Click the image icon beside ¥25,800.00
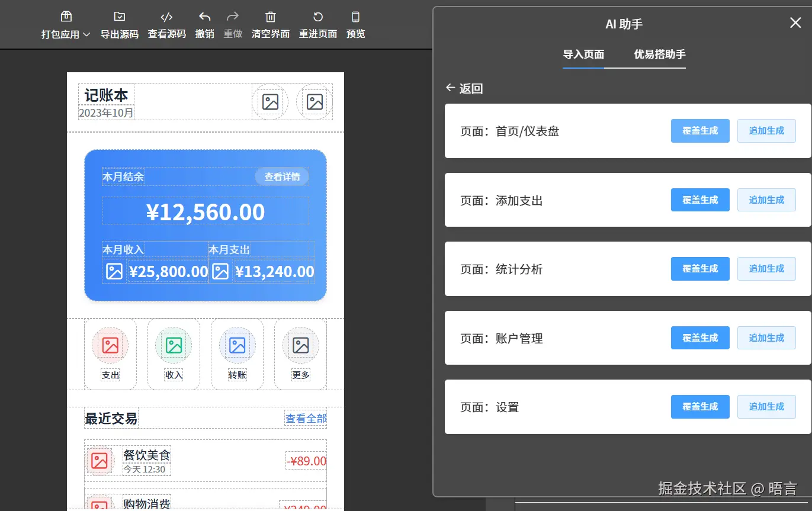Viewport: 812px width, 511px height. [x=114, y=271]
